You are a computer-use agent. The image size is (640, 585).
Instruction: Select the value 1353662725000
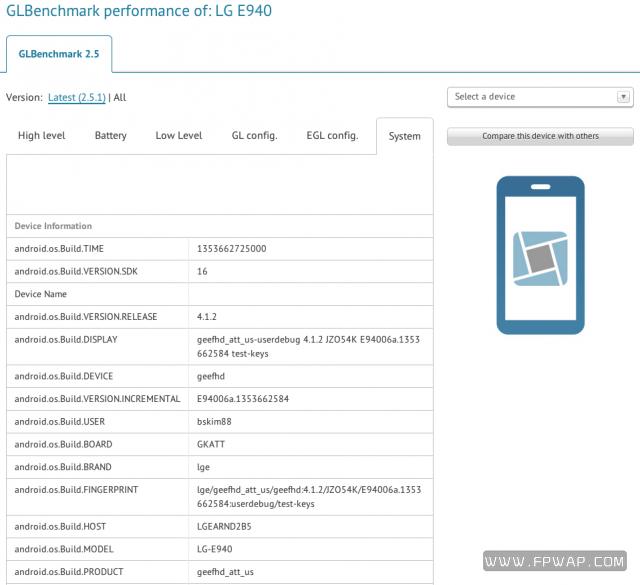tap(231, 249)
